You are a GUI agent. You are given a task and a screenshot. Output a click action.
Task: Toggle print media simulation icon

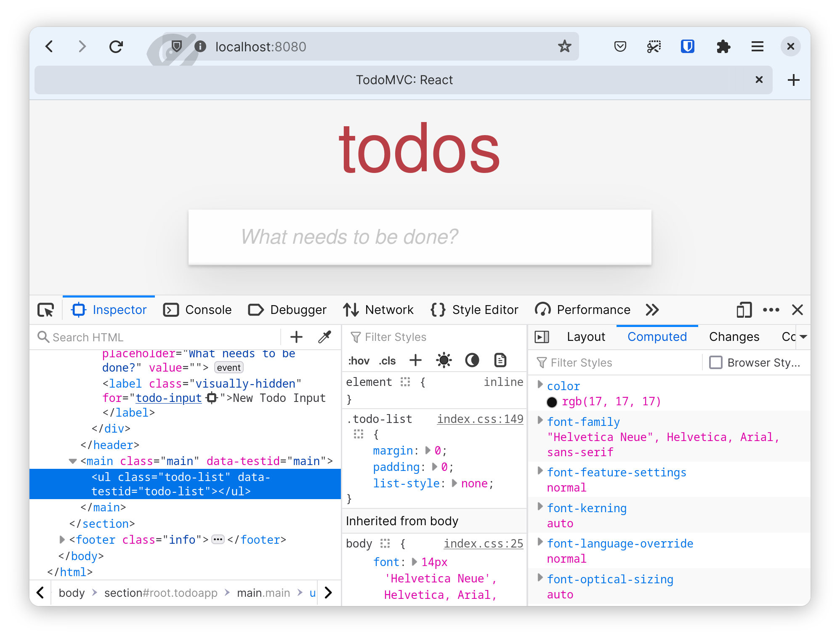[500, 360]
